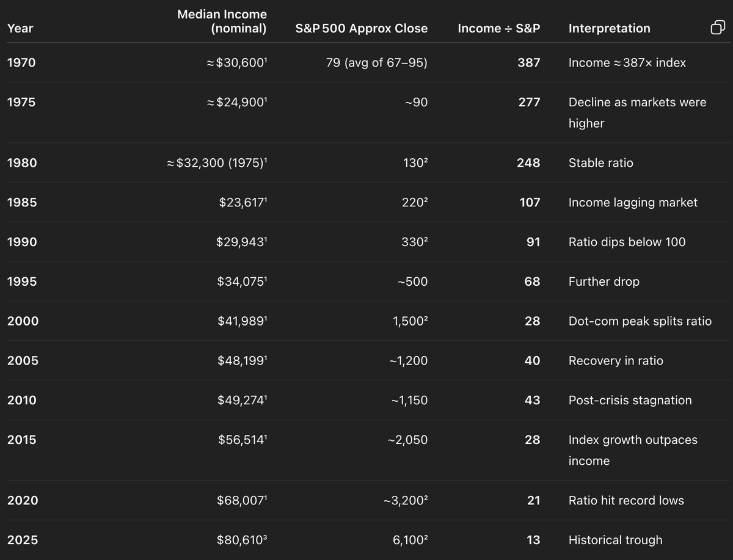Select the Median Income (nominal) column header
Viewport: 733px width, 560px height.
click(222, 21)
